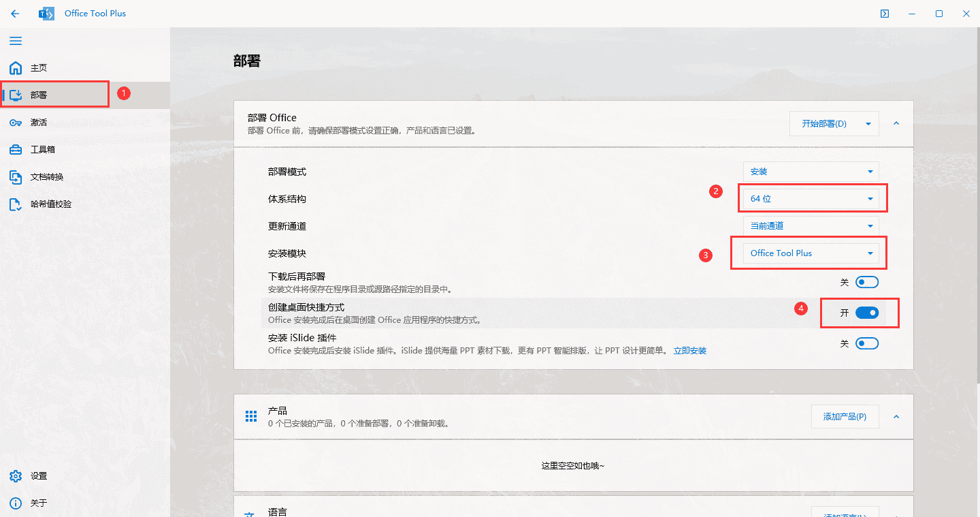Click the 立即安装 link for iSlide
The image size is (980, 517).
(x=690, y=351)
